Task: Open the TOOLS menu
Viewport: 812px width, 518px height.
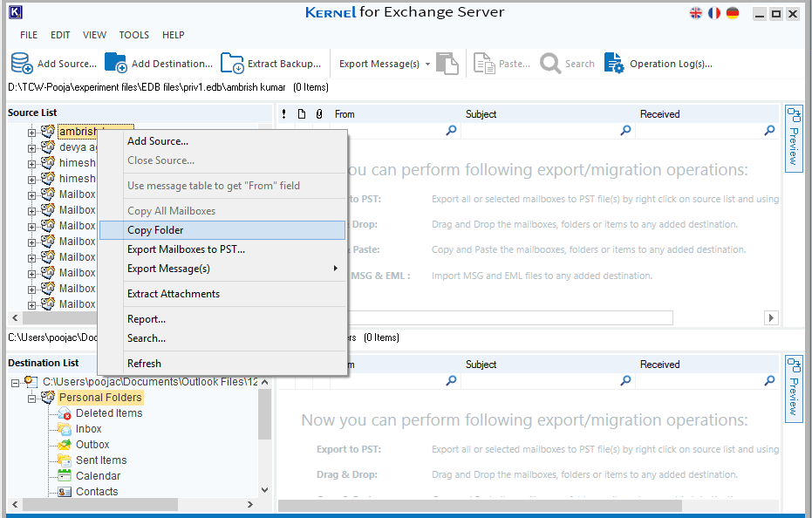Action: tap(133, 35)
